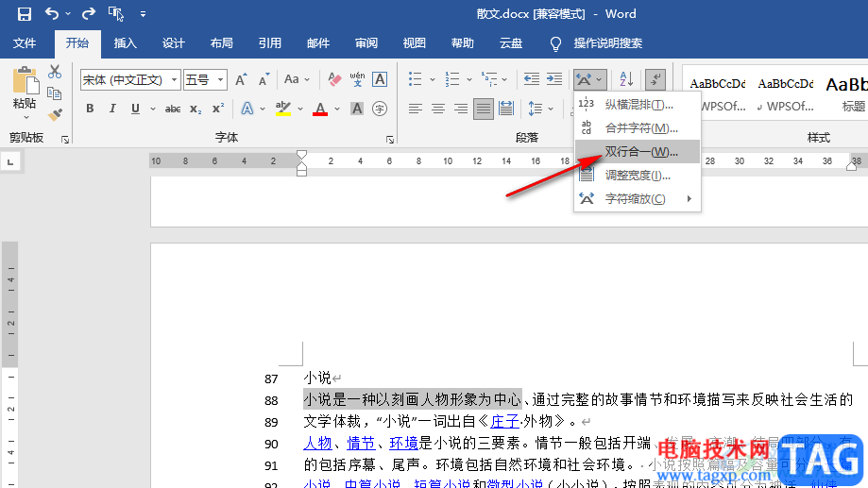Open the 人物 hyperlink
Viewport: 868px width, 488px height.
[x=317, y=444]
